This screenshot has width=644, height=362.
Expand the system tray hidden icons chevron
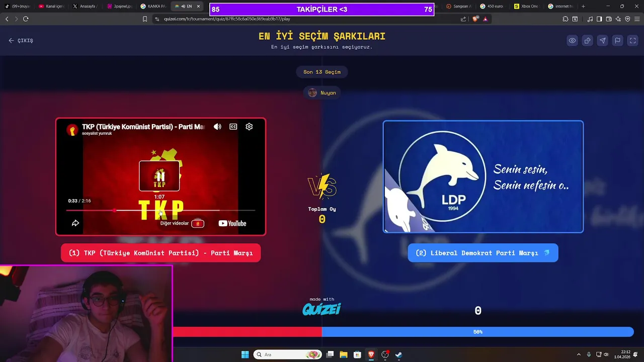tap(579, 354)
